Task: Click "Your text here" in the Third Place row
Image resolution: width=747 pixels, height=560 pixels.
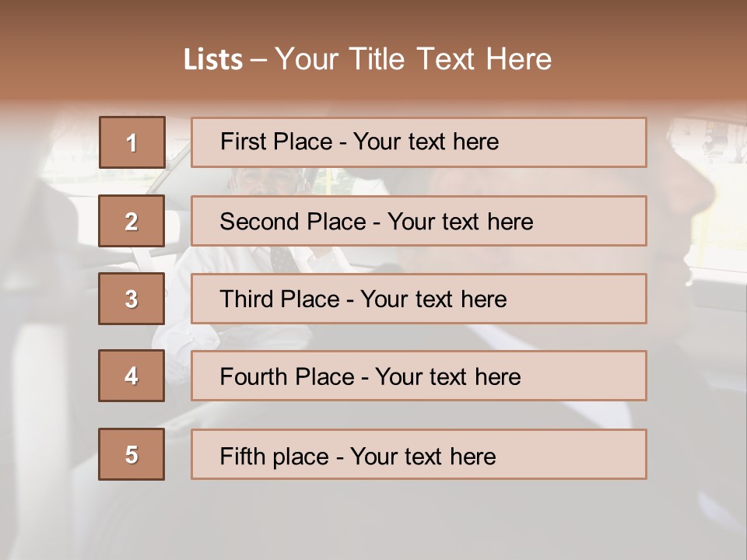Action: pyautogui.click(x=433, y=299)
